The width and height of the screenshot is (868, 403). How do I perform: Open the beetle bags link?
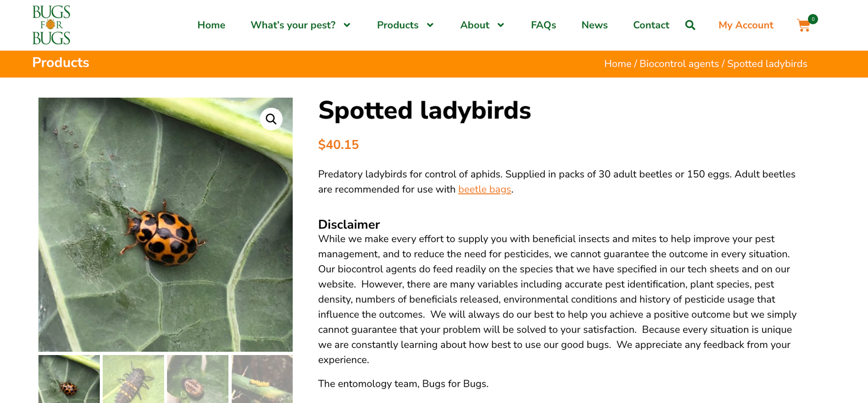(484, 189)
